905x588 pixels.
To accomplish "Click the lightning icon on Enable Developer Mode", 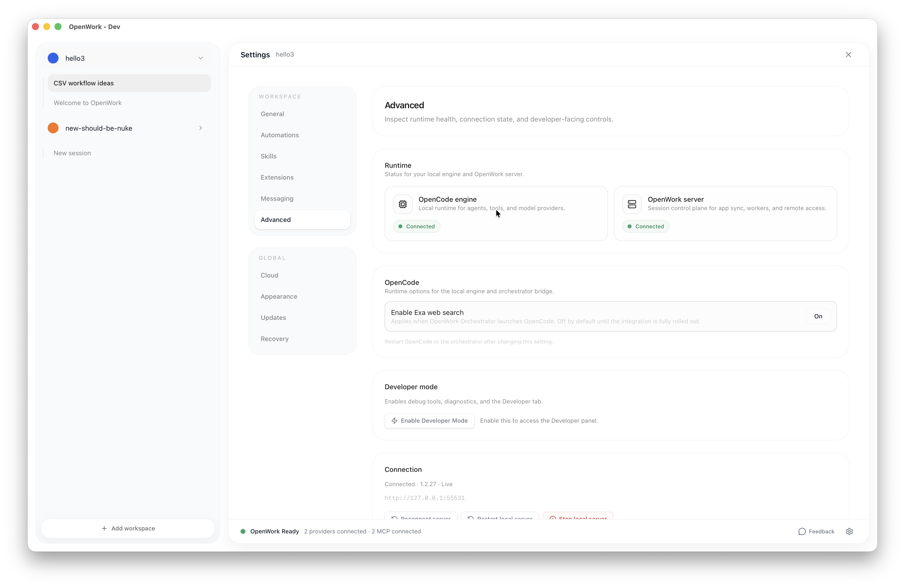I will coord(395,421).
